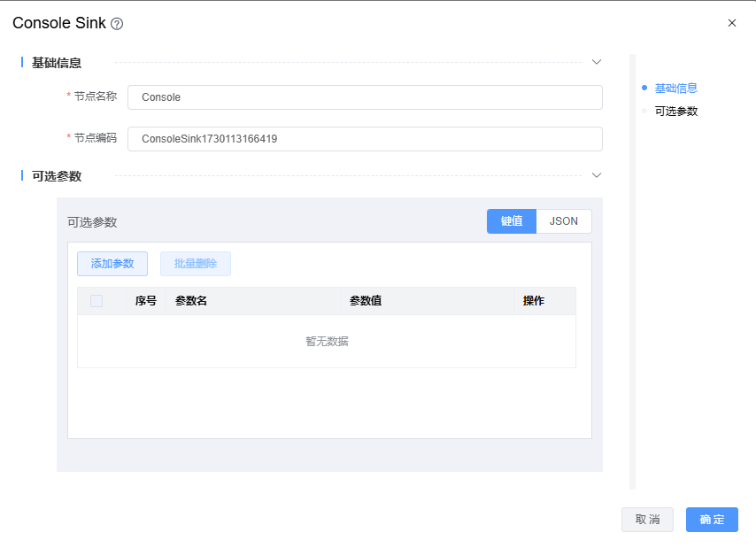Image resolution: width=756 pixels, height=548 pixels.
Task: Click the 暂无数据 empty table area
Action: click(x=327, y=342)
